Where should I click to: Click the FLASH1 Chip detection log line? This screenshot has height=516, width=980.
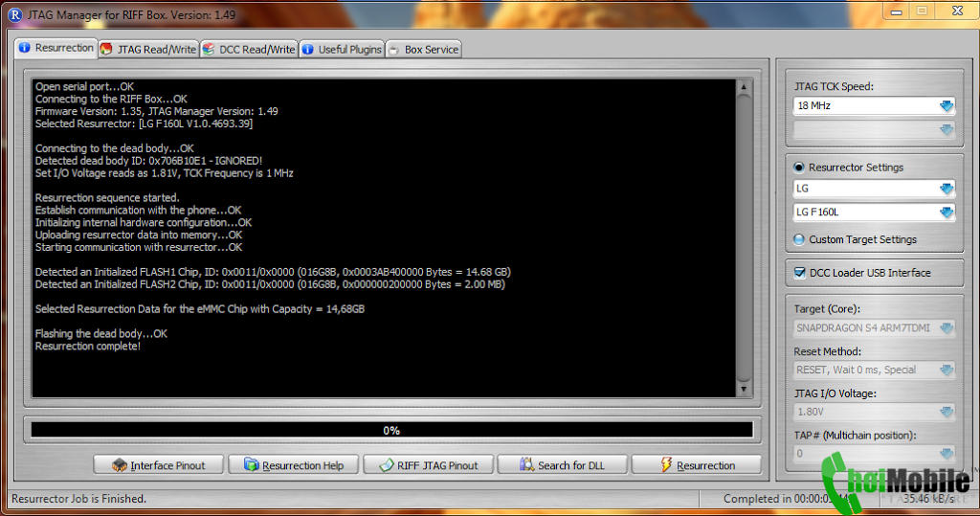[273, 272]
